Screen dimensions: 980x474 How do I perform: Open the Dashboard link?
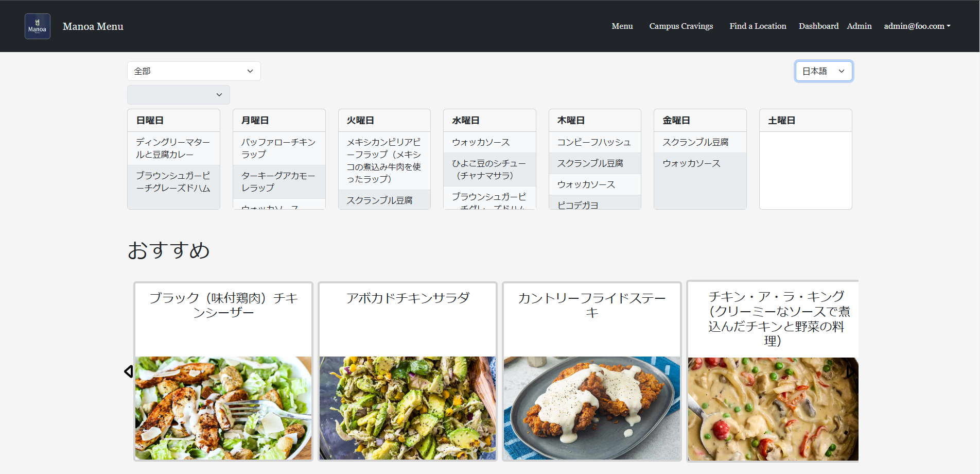(818, 26)
